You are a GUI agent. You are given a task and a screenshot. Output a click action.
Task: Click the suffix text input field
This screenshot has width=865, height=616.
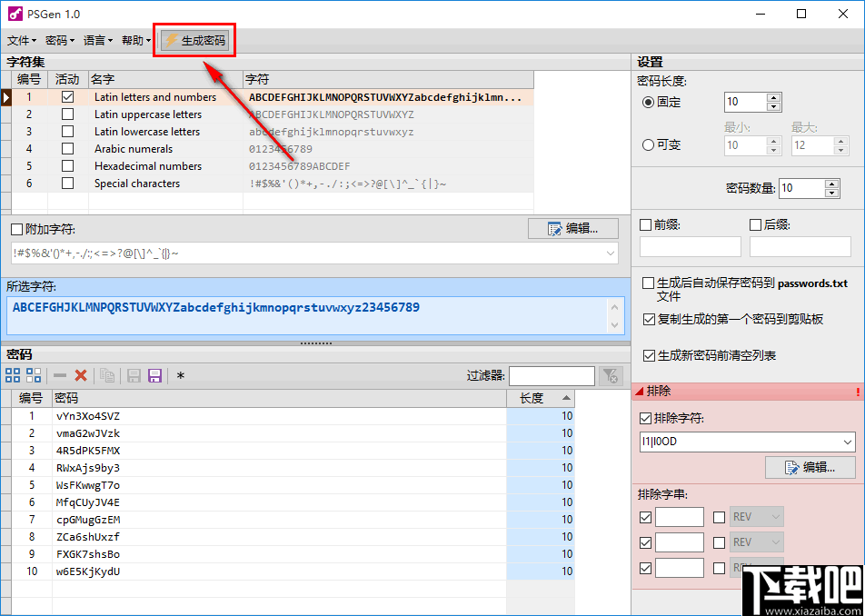click(800, 246)
